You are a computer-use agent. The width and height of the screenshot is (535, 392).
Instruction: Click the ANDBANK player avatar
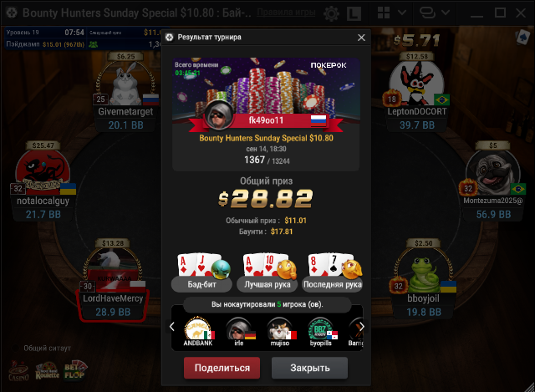(198, 328)
